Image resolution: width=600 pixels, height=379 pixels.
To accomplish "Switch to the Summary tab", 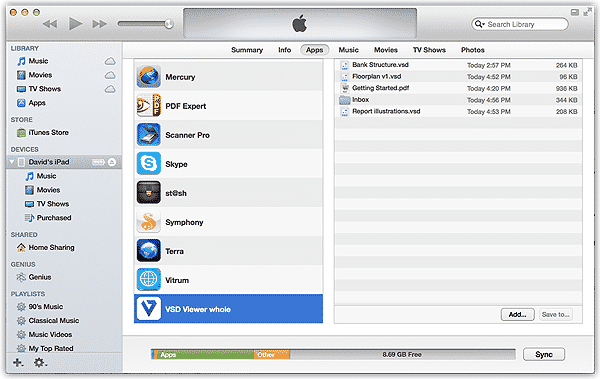I will pyautogui.click(x=247, y=50).
